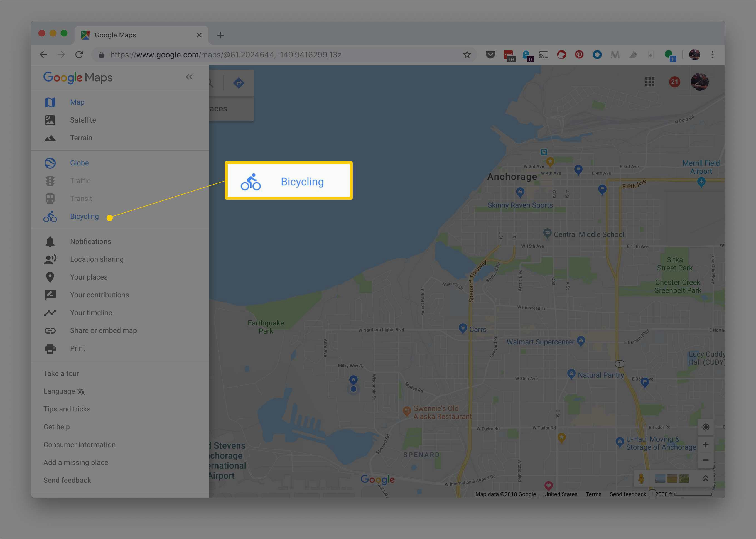The height and width of the screenshot is (539, 756).
Task: Enable the Transit layer
Action: tap(81, 199)
